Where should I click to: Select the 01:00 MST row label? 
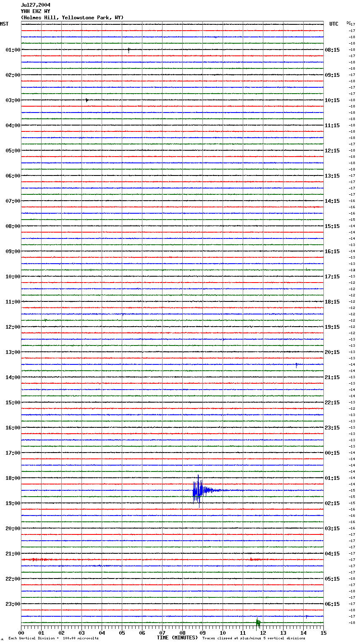point(13,50)
